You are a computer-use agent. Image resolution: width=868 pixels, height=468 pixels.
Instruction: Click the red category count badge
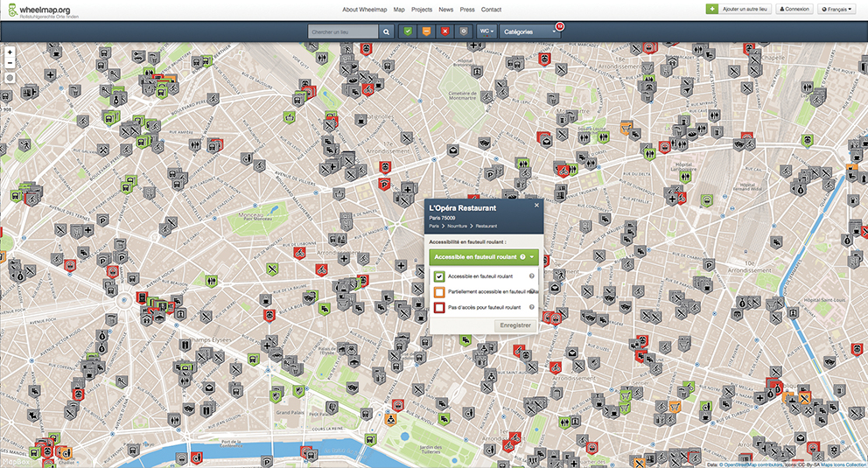pyautogui.click(x=559, y=26)
